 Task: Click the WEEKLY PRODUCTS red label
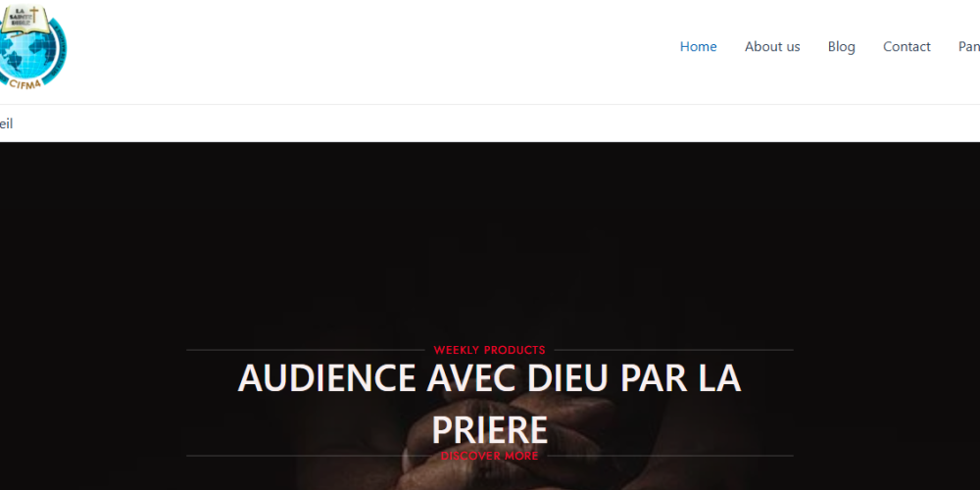[489, 350]
